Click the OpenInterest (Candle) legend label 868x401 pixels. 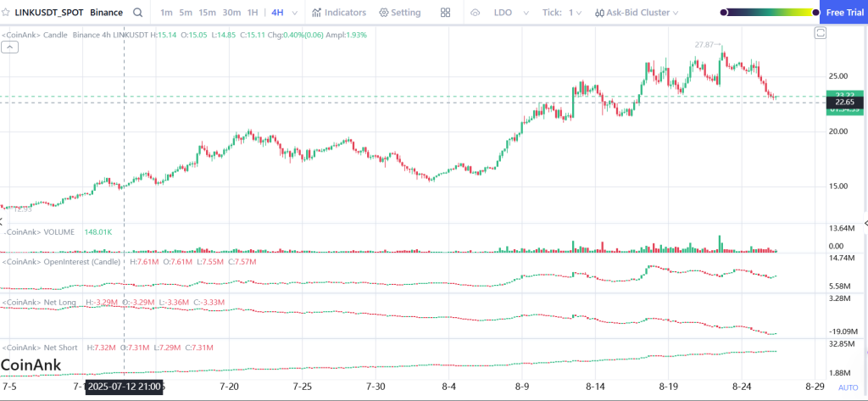coord(61,261)
